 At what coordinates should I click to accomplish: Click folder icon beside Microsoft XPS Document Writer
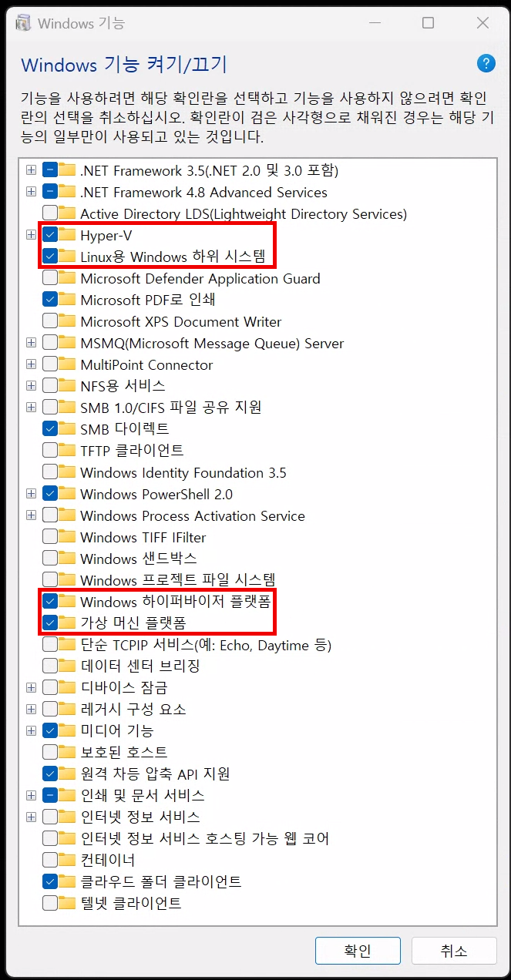tap(67, 321)
